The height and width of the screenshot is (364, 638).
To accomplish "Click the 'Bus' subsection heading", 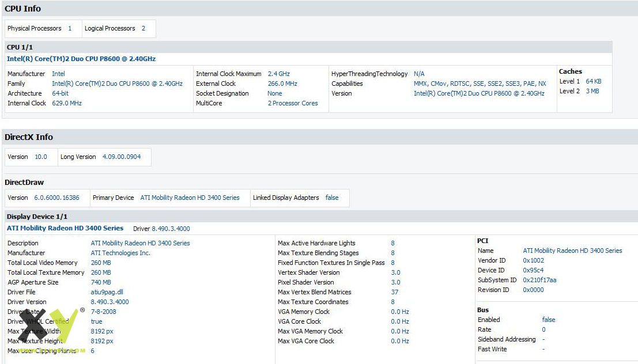I will (483, 310).
